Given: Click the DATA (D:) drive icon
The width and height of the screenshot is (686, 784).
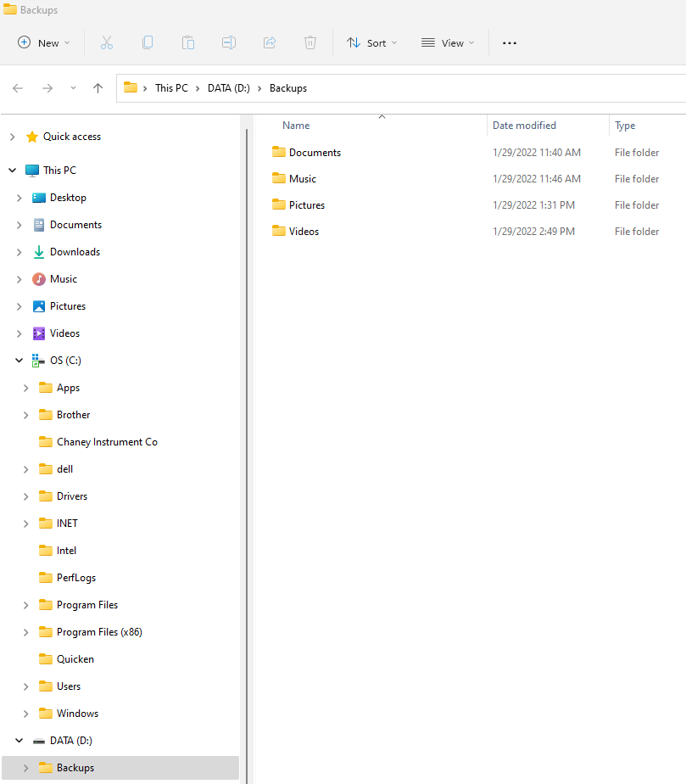Looking at the screenshot, I should pos(39,741).
